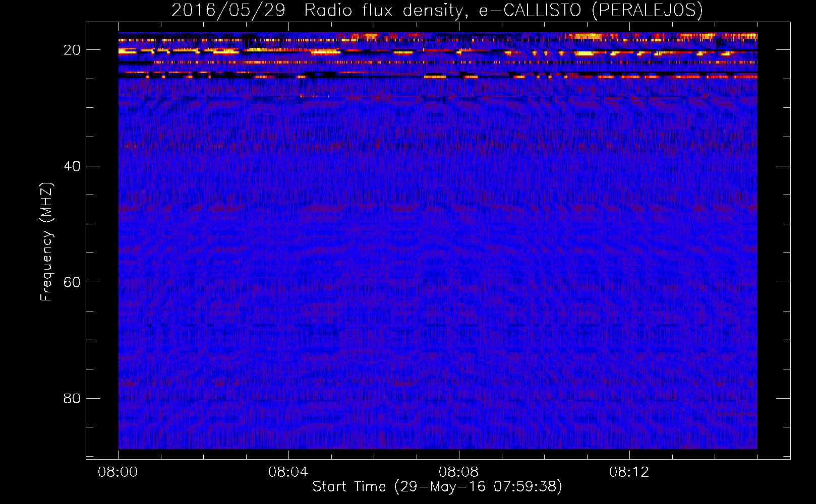816x504 pixels.
Task: Click the 08:00 time tick label
Action: pos(118,472)
